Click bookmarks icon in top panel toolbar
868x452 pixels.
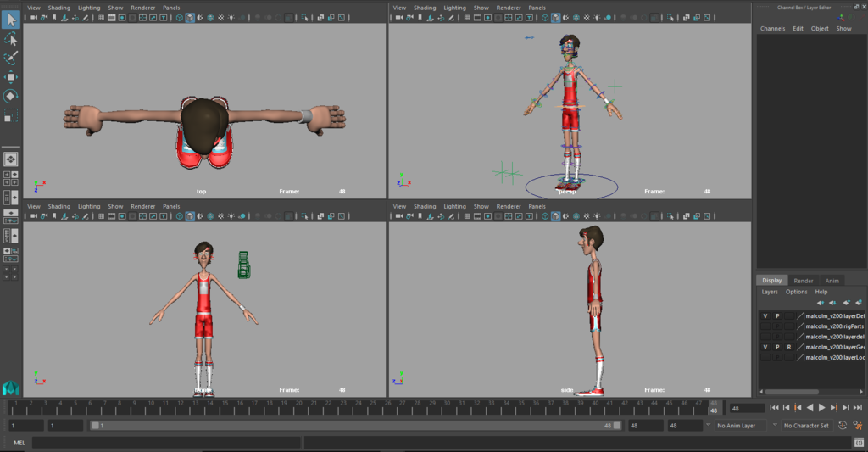click(x=54, y=18)
